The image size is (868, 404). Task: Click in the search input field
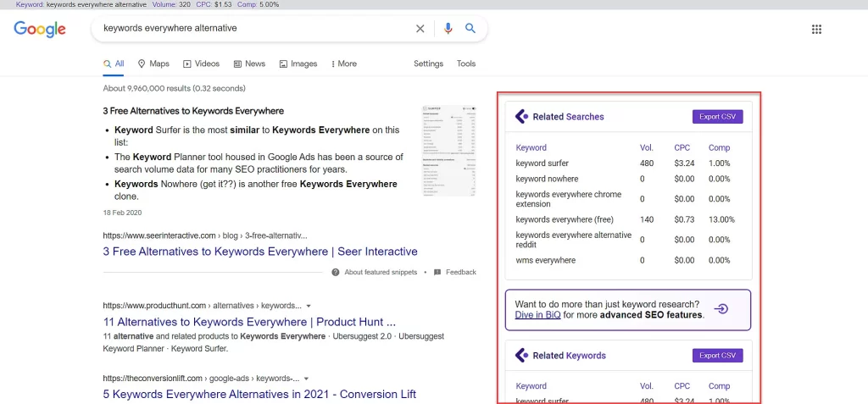254,28
